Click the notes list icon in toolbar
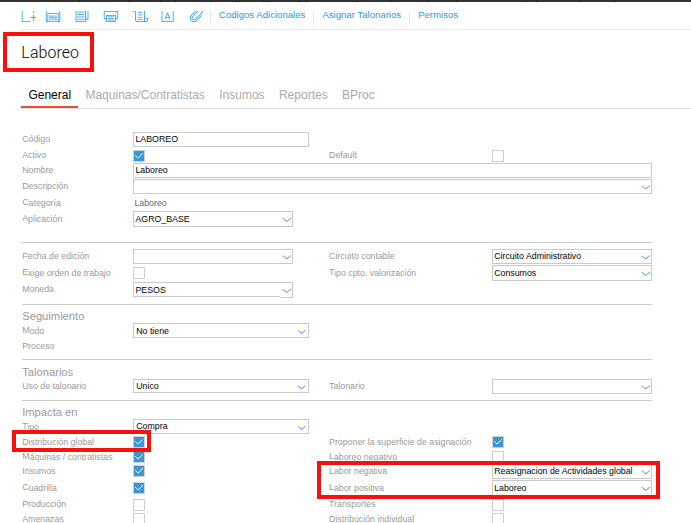This screenshot has width=691, height=523. 81,16
